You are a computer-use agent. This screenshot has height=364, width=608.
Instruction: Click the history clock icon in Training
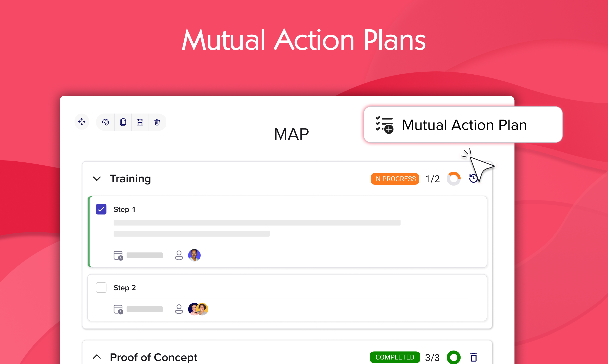pos(473,178)
